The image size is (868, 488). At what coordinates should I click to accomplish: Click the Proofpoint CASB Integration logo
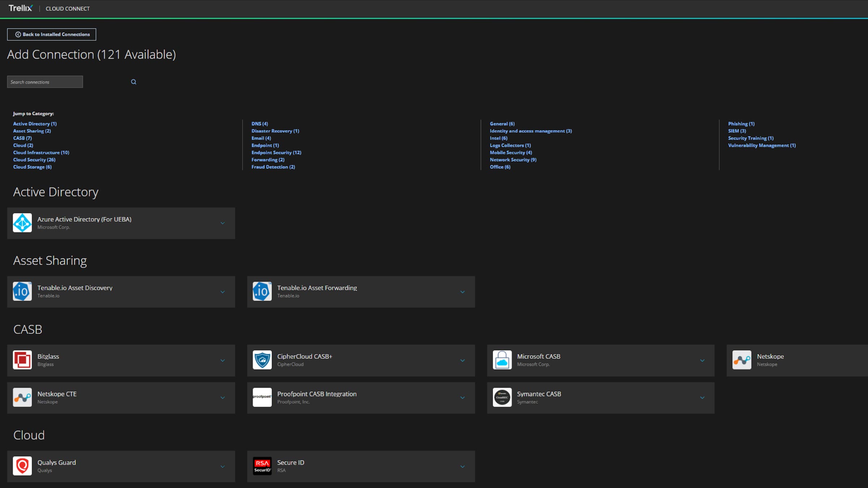click(x=262, y=398)
